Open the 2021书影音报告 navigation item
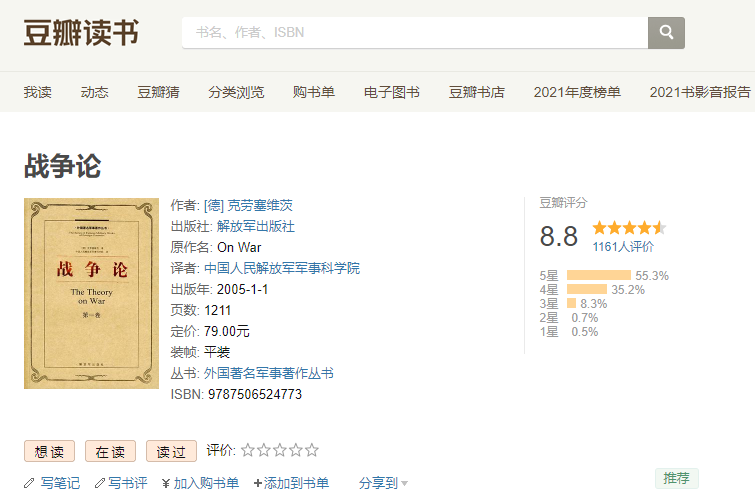The width and height of the screenshot is (755, 504). tap(700, 92)
